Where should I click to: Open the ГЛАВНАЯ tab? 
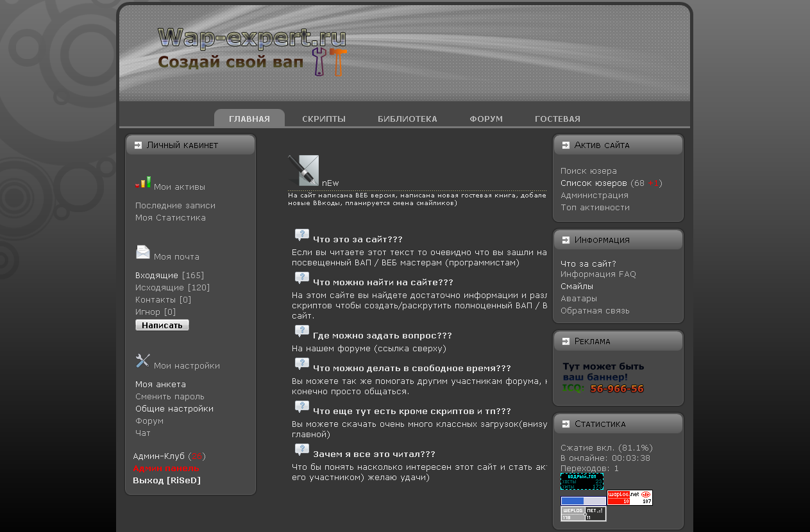[249, 119]
